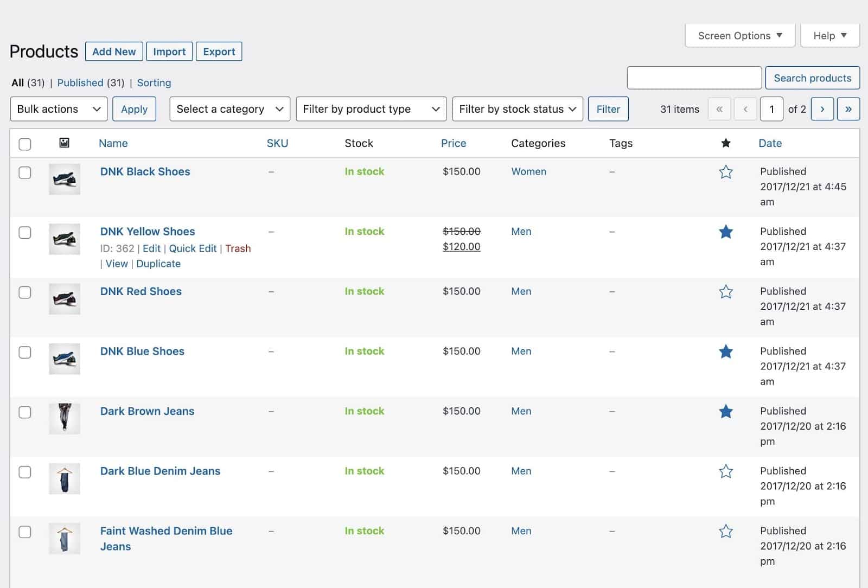Click the image column header icon
Image resolution: width=868 pixels, height=588 pixels.
coord(63,143)
